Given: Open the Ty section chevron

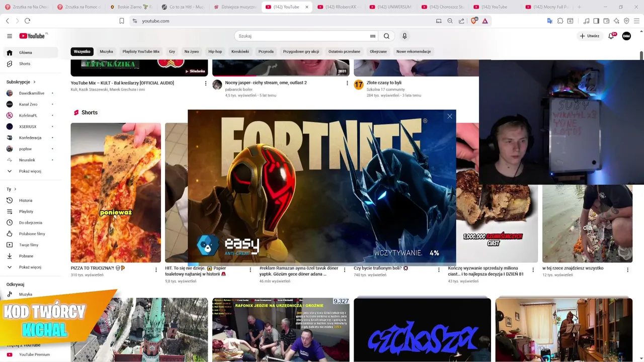Looking at the screenshot, I should 15,189.
